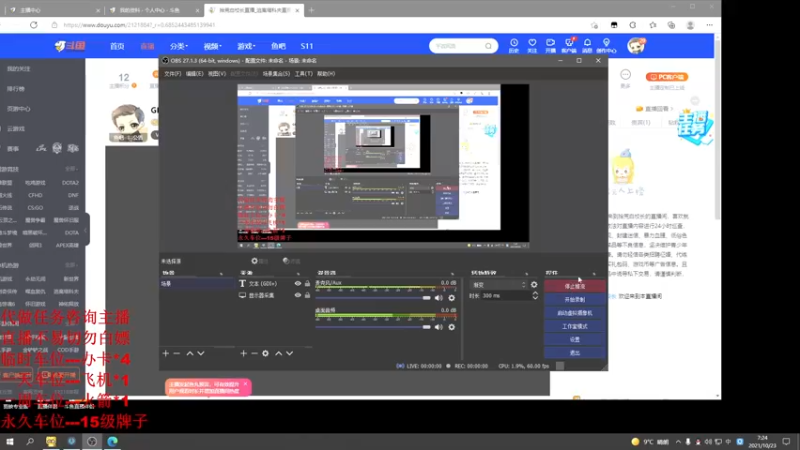Image resolution: width=800 pixels, height=450 pixels.
Task: Open desktop audio settings gear
Action: click(452, 327)
